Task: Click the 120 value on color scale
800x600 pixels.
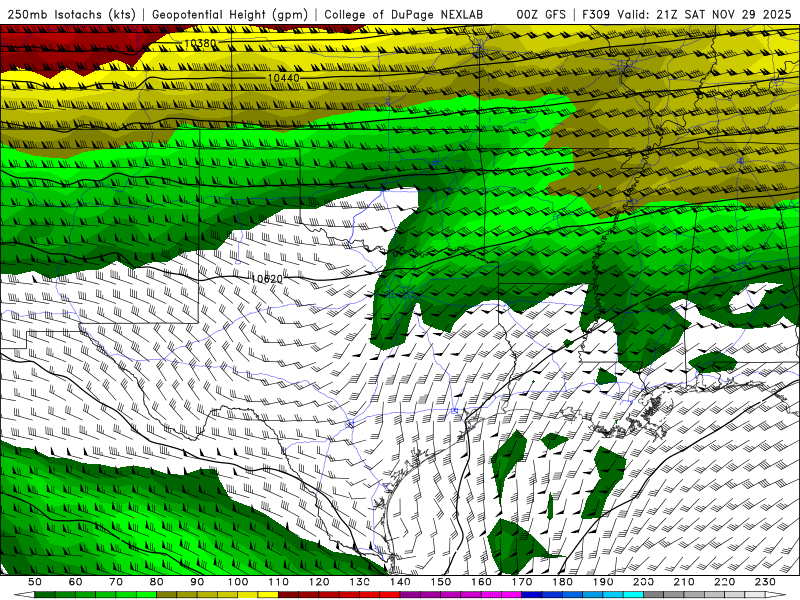Action: 319,582
